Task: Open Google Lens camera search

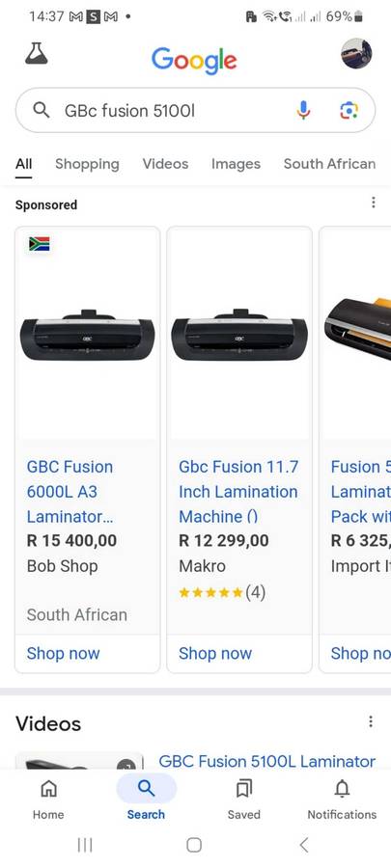Action: coord(349,110)
